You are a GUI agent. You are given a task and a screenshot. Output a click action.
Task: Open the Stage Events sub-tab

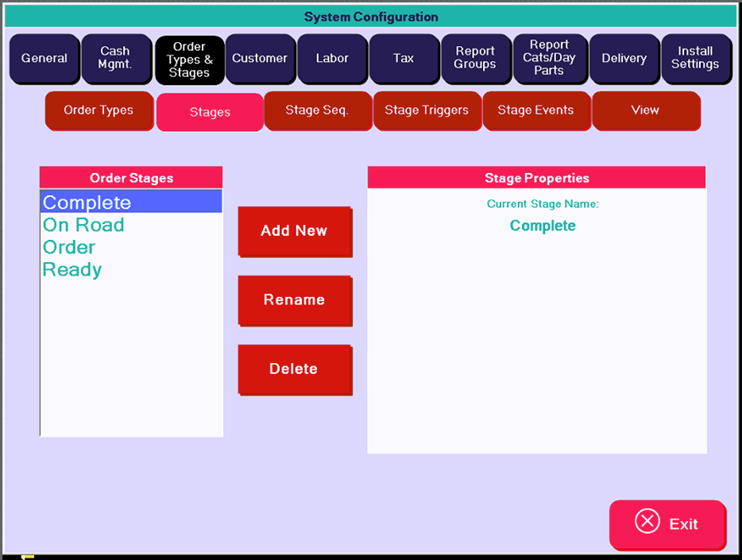(x=536, y=110)
